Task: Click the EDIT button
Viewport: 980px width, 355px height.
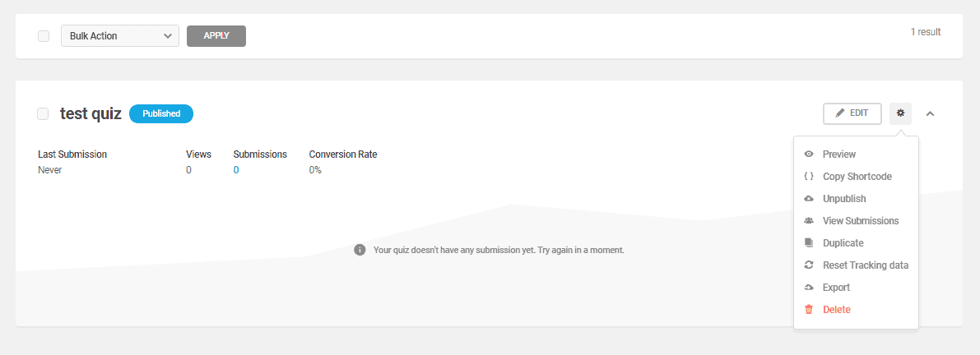Action: click(852, 113)
